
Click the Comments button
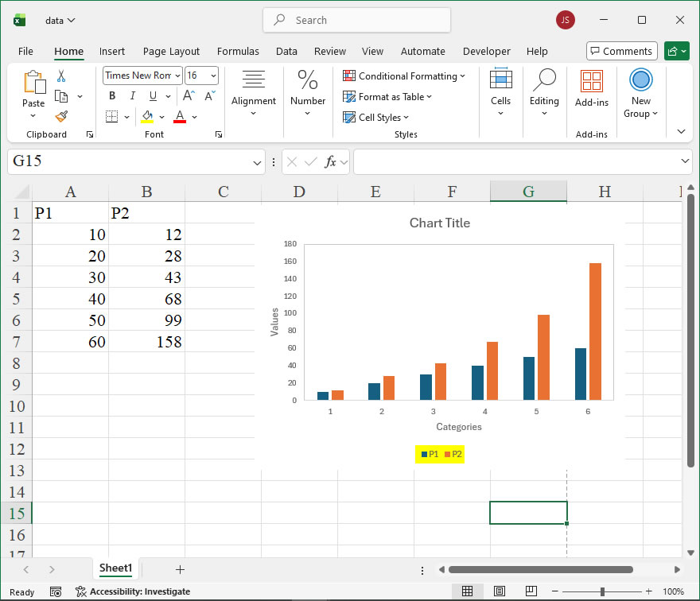(621, 51)
